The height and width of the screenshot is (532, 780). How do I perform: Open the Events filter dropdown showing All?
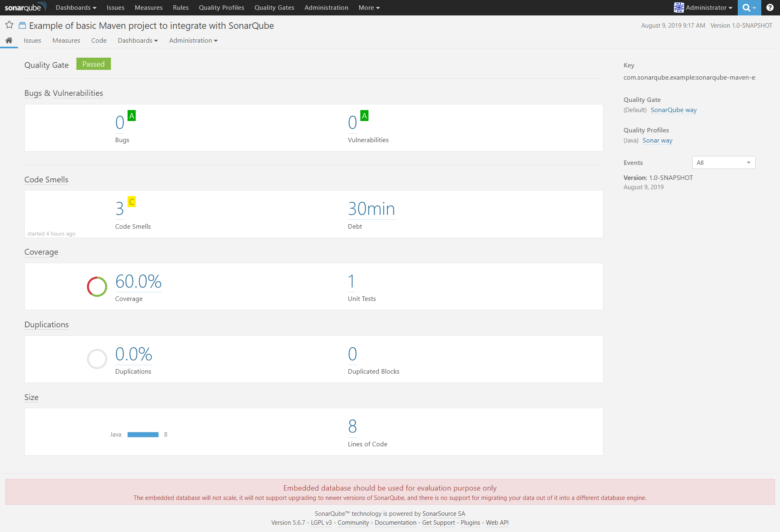click(x=723, y=162)
